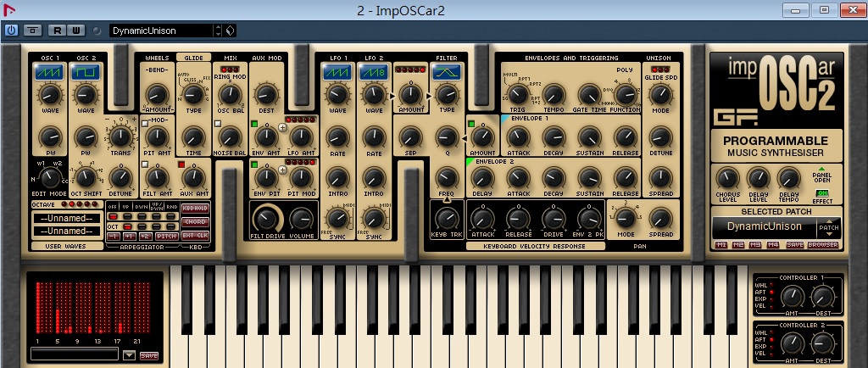868x368 pixels.
Task: Toggle the CHORD button
Action: click(x=196, y=222)
